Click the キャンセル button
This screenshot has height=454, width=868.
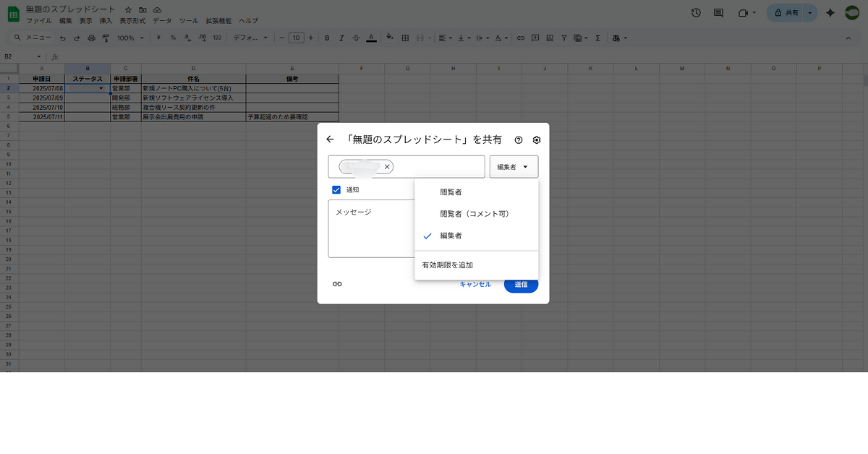tap(475, 284)
